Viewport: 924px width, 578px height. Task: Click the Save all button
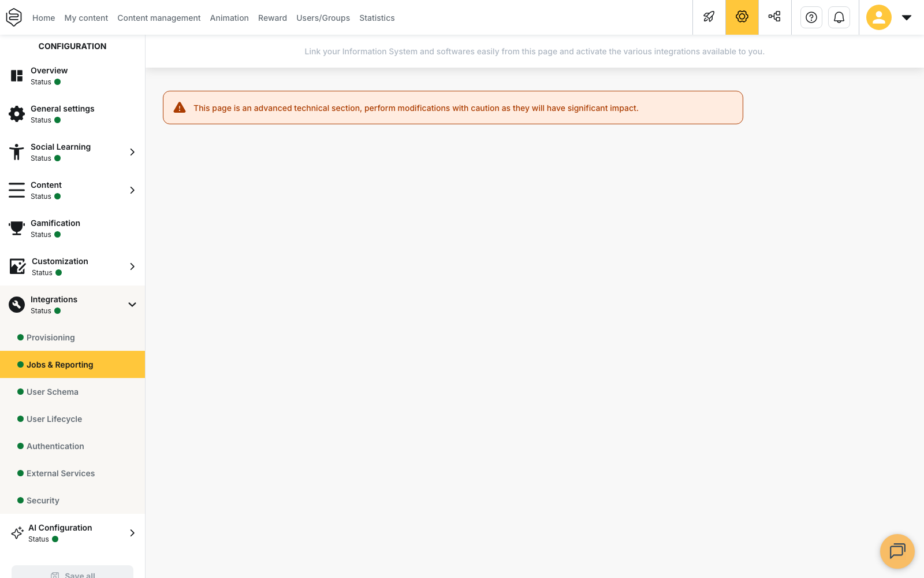point(72,572)
